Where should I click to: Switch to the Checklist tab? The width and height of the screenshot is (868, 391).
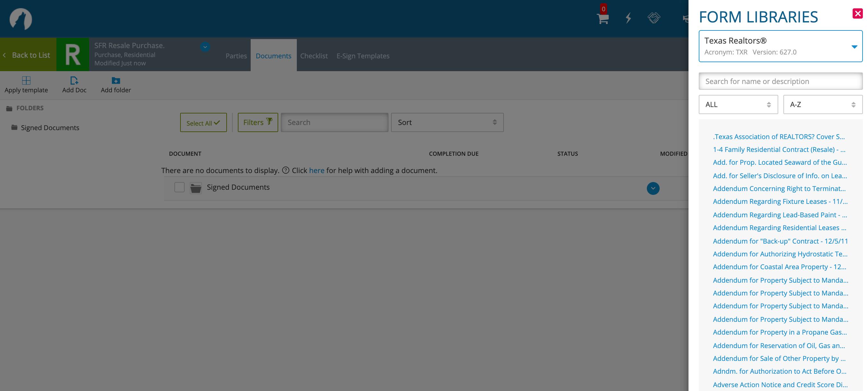tap(314, 56)
